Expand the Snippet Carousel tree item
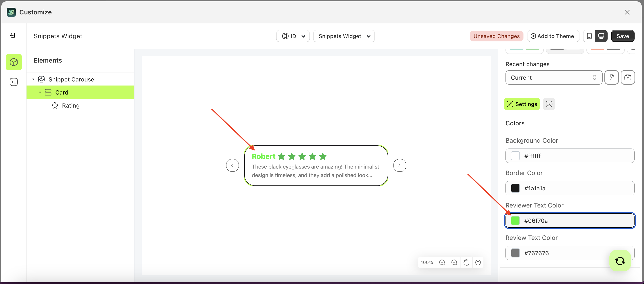644x284 pixels. point(33,79)
